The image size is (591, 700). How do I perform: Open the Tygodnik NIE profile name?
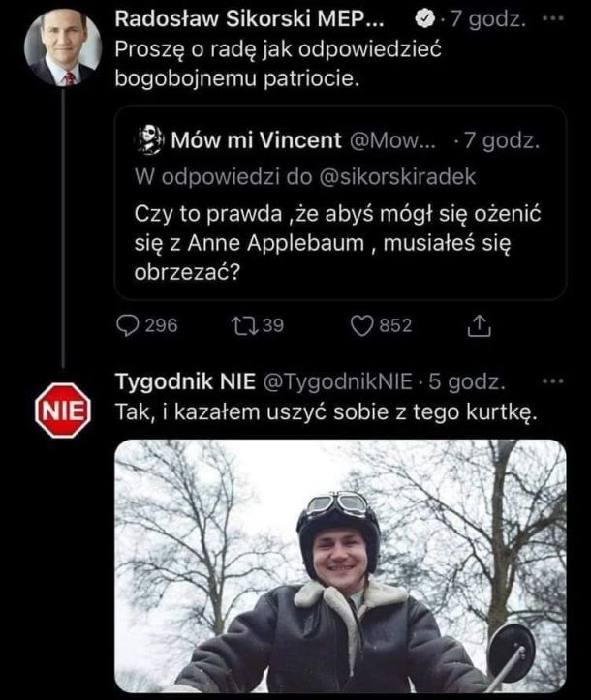(182, 380)
